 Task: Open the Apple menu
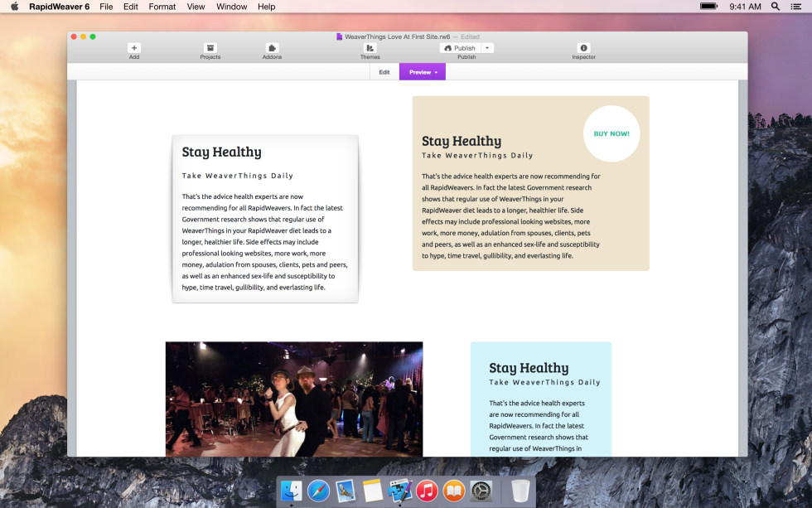[15, 7]
